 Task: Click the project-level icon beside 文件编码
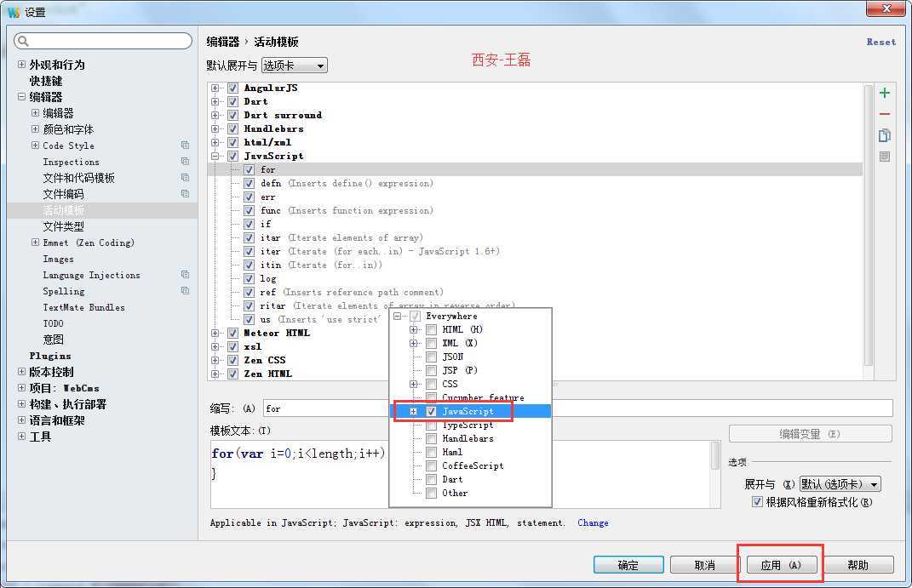pyautogui.click(x=185, y=193)
